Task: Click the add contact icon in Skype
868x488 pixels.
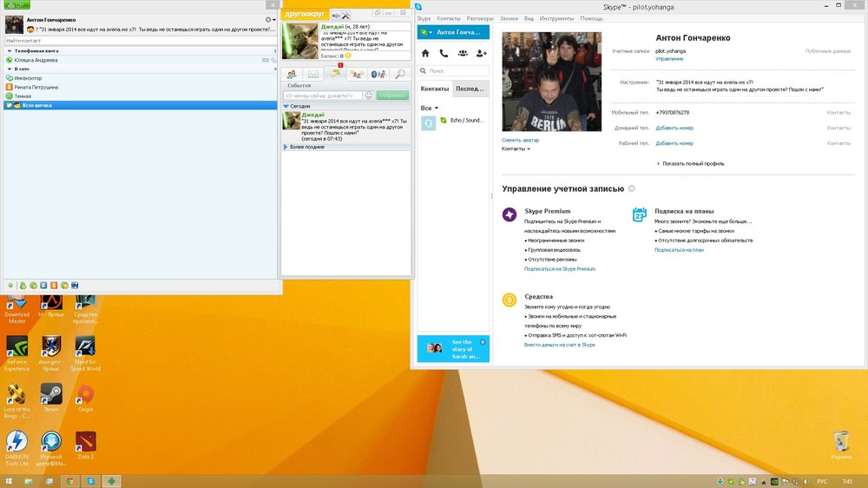Action: pos(482,54)
